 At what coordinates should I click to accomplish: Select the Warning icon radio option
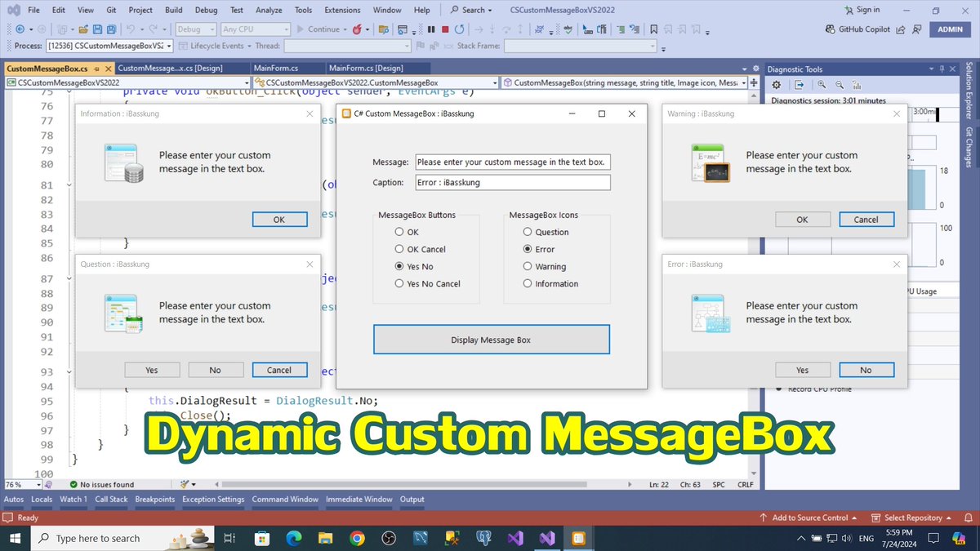click(x=545, y=267)
